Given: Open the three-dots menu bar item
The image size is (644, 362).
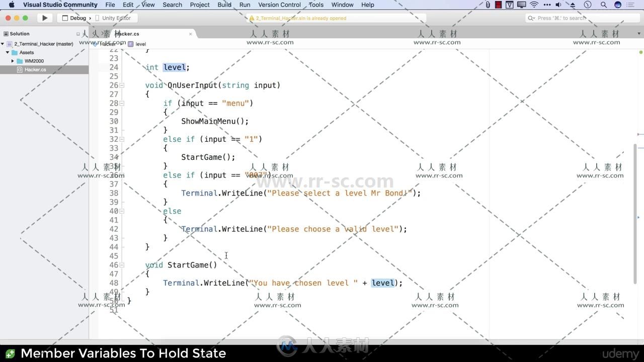Looking at the screenshot, I should click(x=547, y=5).
